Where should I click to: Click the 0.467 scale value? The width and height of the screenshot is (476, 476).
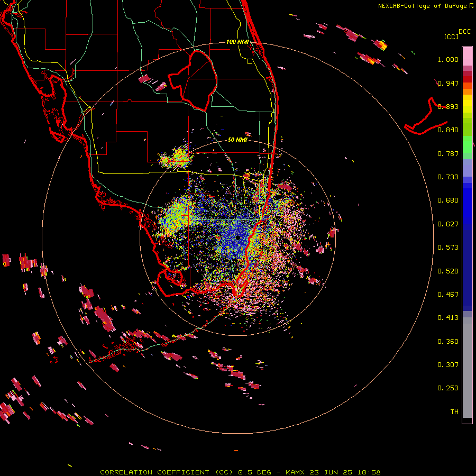448,295
